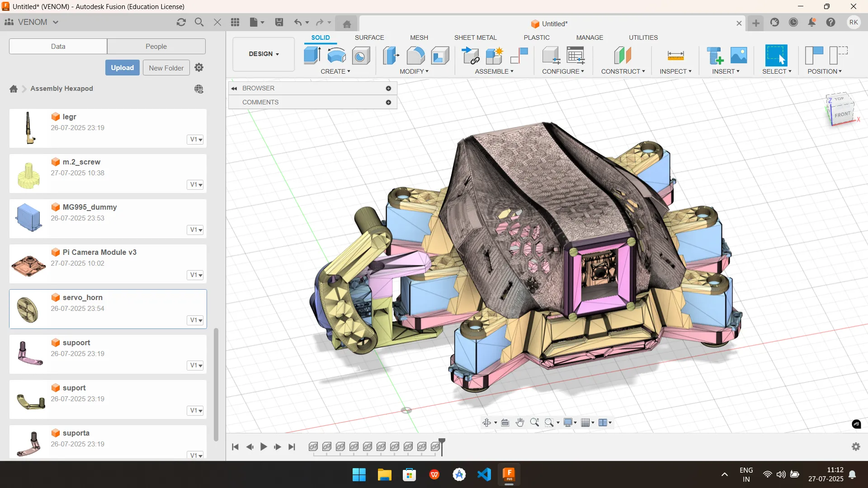Screen dimensions: 868x488
Task: Click the Offset Plane construct icon
Action: [623, 56]
